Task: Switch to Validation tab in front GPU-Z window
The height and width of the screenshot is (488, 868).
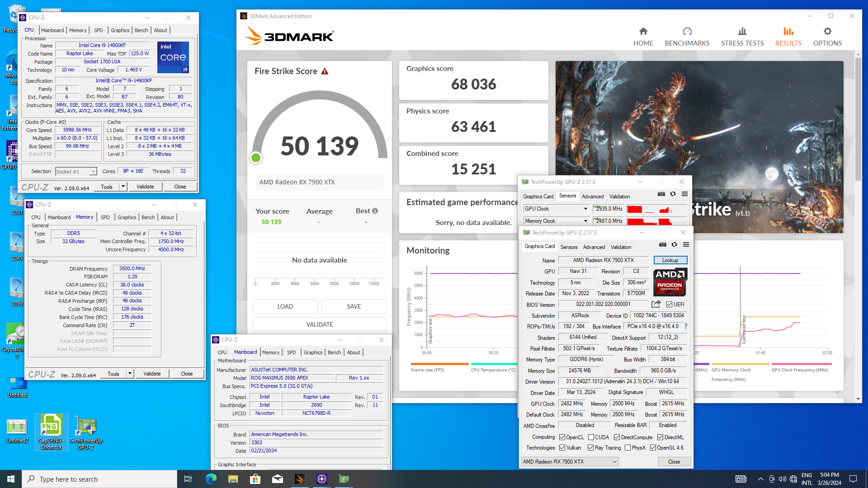Action: click(621, 247)
